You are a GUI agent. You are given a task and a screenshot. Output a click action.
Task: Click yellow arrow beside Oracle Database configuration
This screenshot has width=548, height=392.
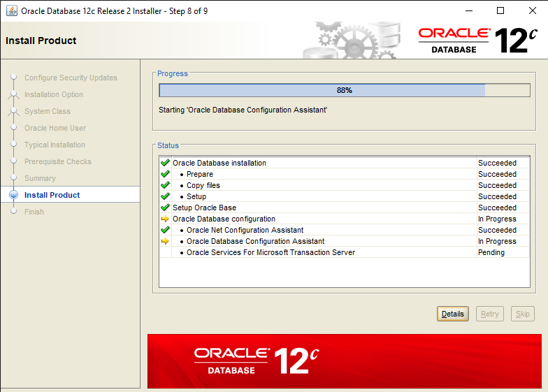coord(165,219)
